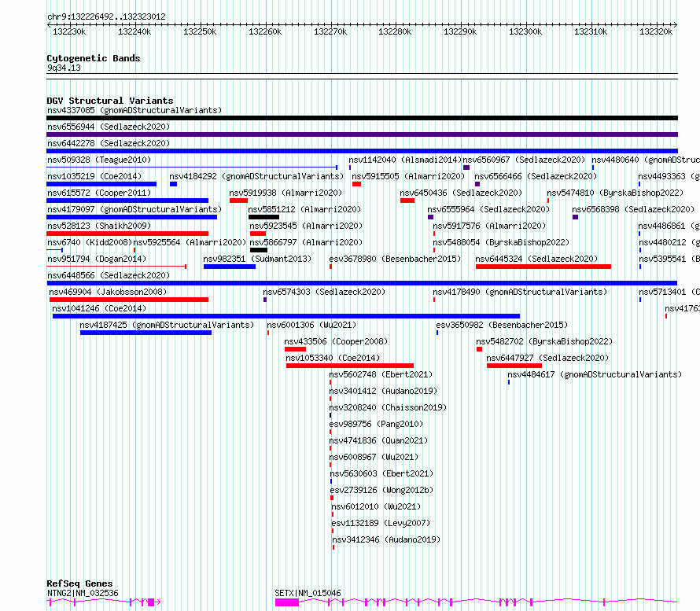Open nsv6555964 (Sedlazeck2020) variant
The image size is (700, 611).
coord(488,209)
